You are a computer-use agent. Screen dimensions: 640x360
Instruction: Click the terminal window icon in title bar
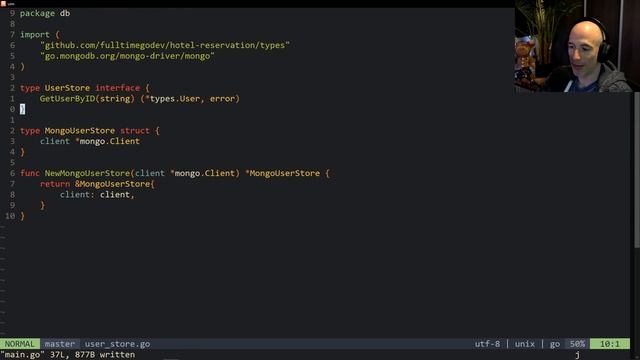pyautogui.click(x=3, y=3)
